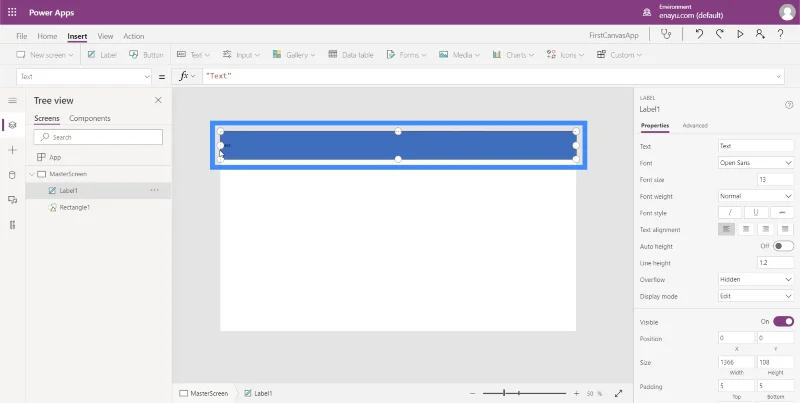Screen dimensions: 800x403
Task: Click MasterScreen in the bottom breadcrumb
Action: pos(204,393)
